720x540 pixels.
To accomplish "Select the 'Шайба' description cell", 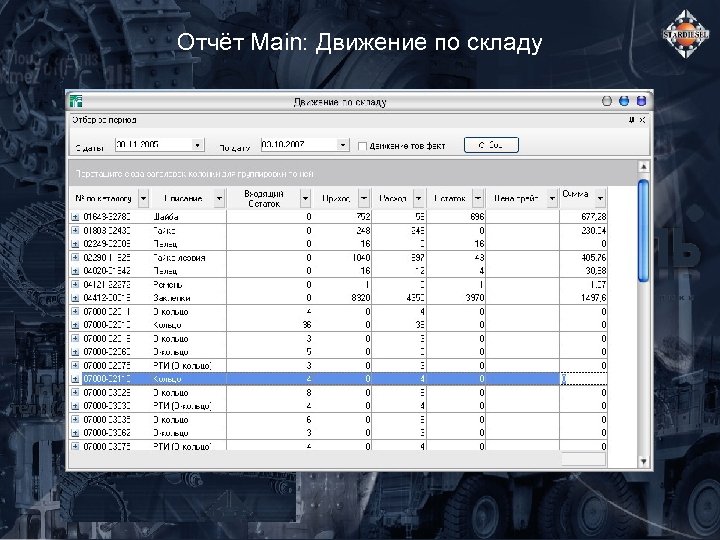I will pos(188,217).
